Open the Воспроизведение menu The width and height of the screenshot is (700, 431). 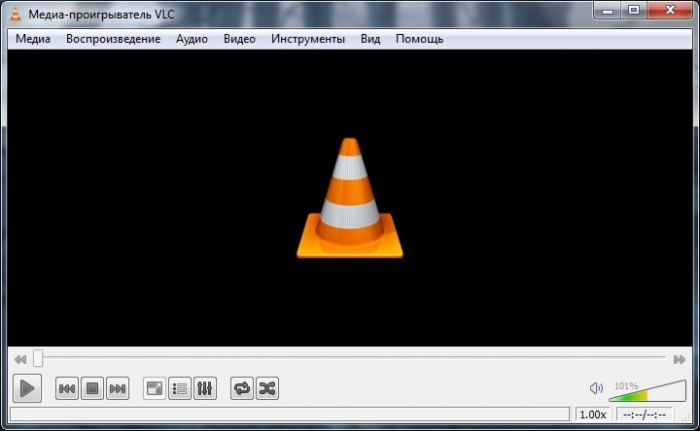coord(113,39)
